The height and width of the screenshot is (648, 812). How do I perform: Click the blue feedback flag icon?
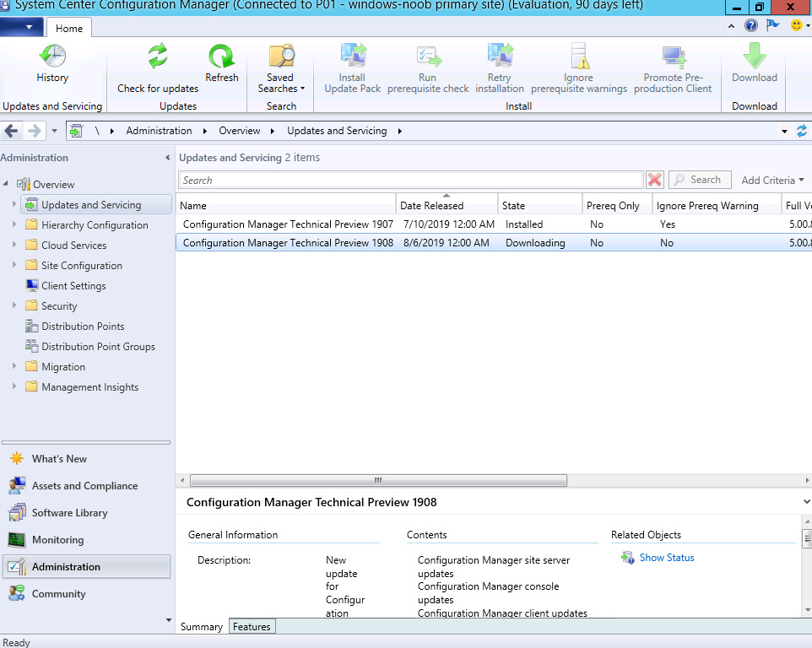(772, 24)
